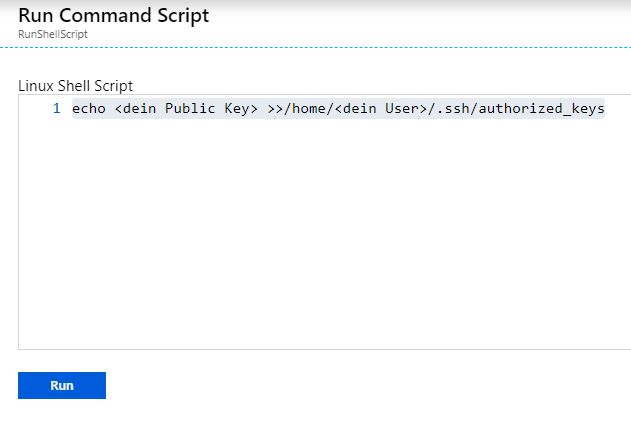This screenshot has width=631, height=424.
Task: Click line number 1 in the editor gutter
Action: pyautogui.click(x=57, y=108)
